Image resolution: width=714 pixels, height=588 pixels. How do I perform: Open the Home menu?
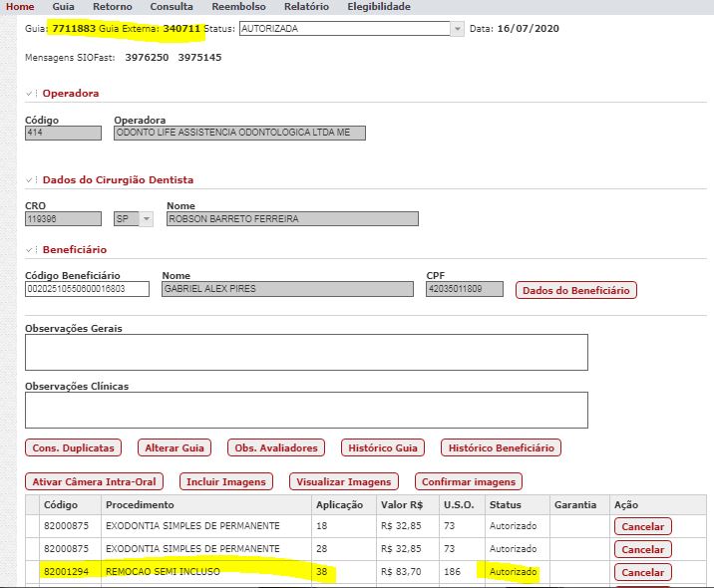pos(20,7)
